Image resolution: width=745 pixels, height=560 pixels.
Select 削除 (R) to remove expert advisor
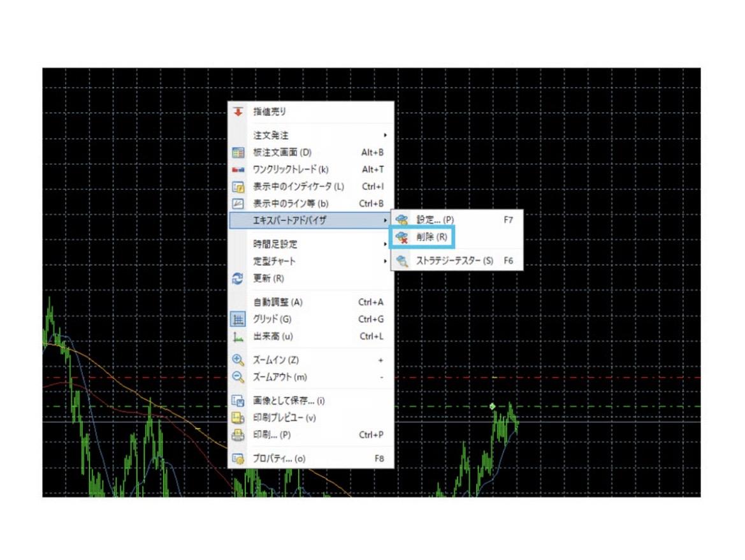(x=431, y=238)
